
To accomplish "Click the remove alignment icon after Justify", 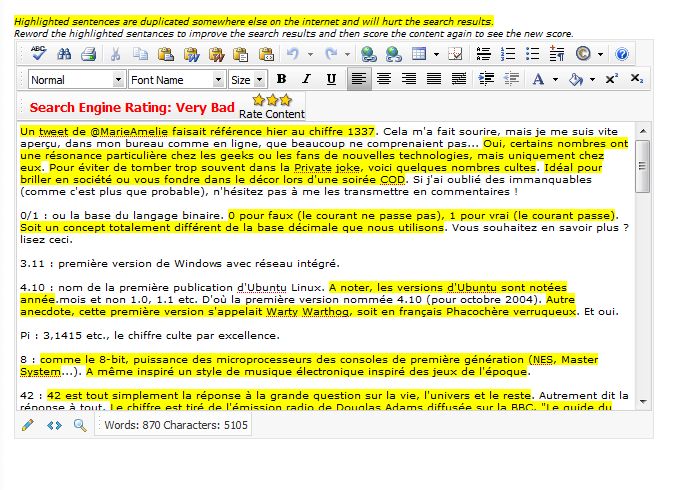I will [x=459, y=79].
